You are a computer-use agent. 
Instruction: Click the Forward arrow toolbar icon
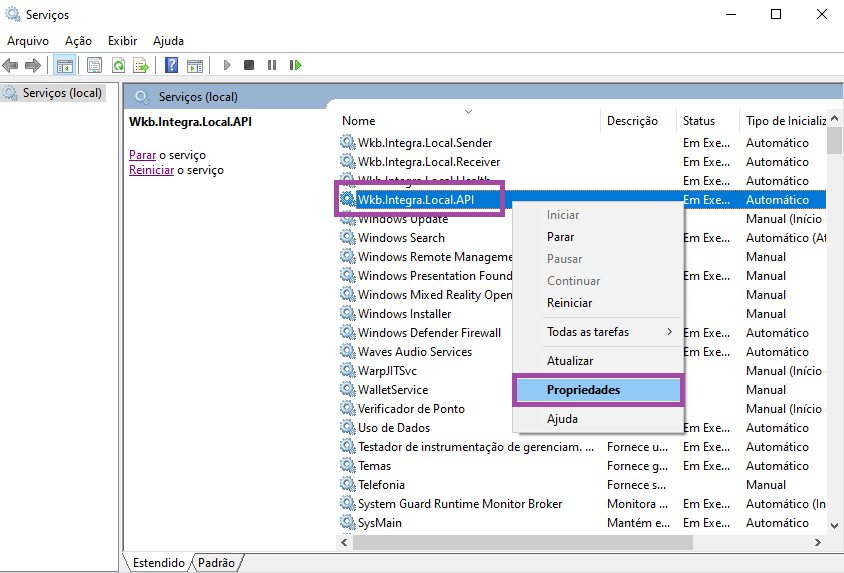(33, 66)
